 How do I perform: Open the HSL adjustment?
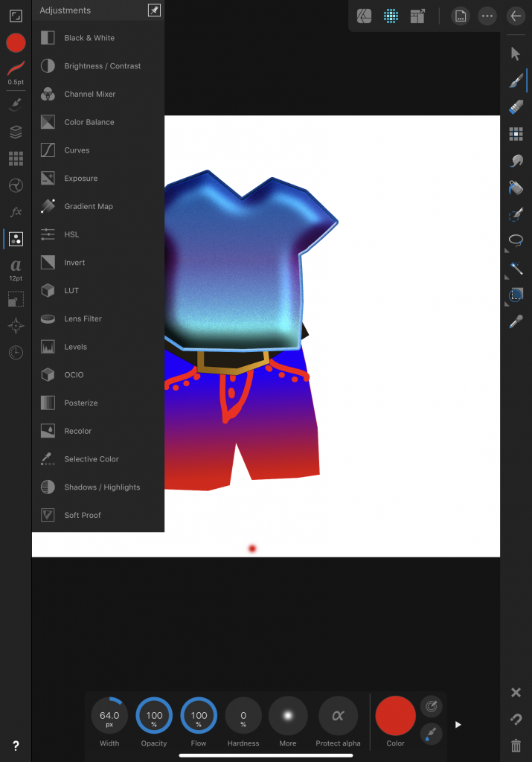tap(98, 234)
